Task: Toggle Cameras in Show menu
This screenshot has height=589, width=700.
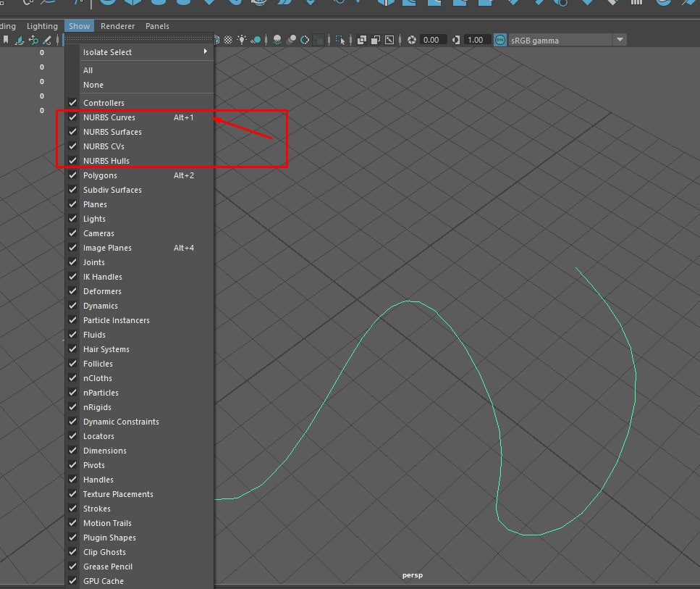Action: click(139, 233)
